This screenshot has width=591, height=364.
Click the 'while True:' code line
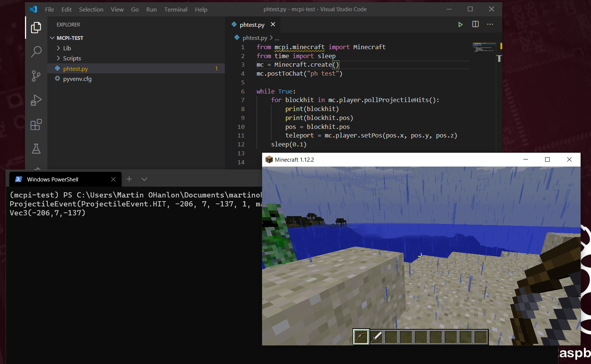coord(276,91)
